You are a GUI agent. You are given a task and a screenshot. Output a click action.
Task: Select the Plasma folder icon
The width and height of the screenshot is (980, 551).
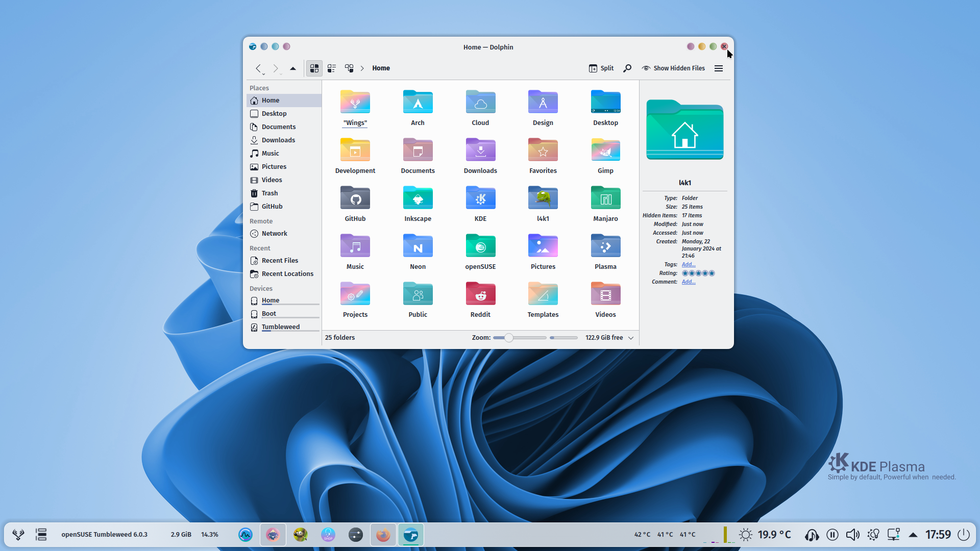(x=606, y=246)
